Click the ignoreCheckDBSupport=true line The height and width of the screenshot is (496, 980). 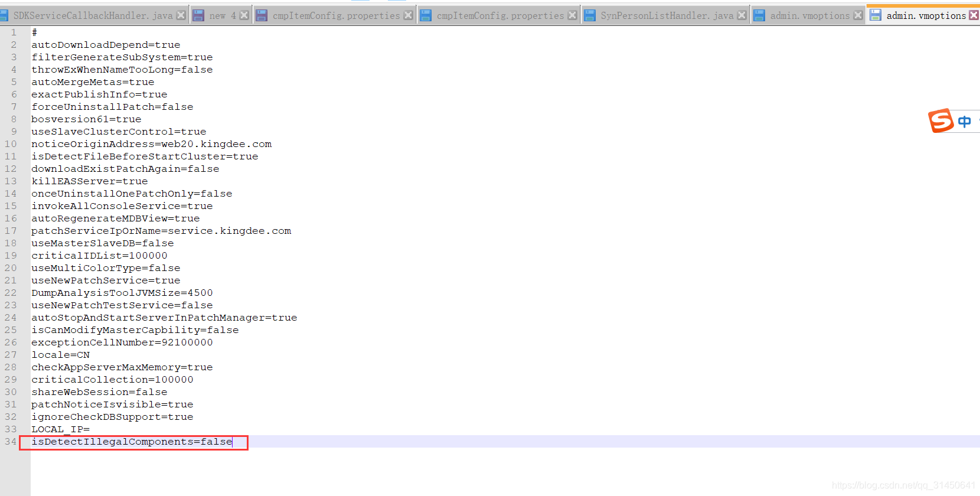(x=112, y=417)
